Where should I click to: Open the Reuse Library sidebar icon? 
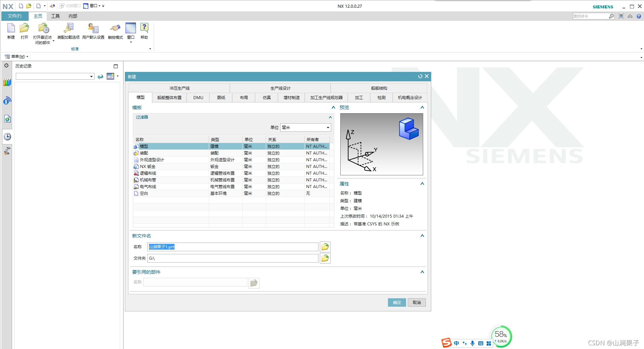tap(7, 82)
